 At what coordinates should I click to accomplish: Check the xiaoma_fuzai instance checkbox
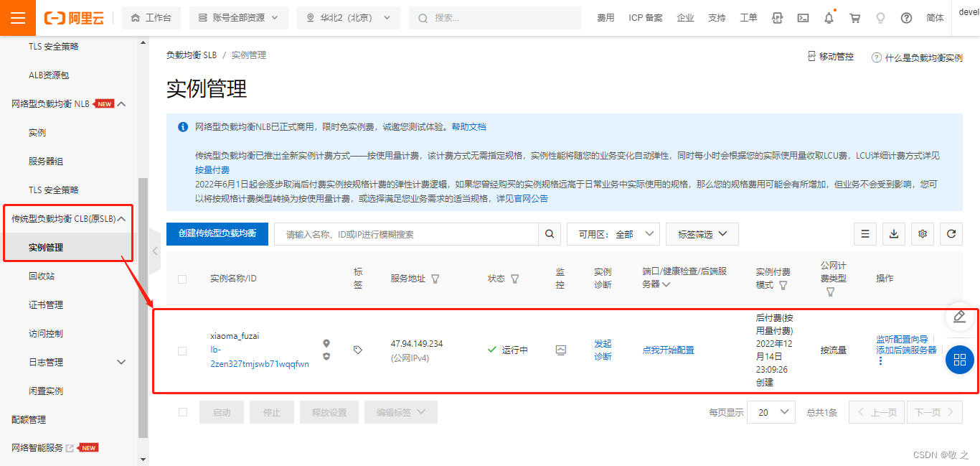point(182,351)
